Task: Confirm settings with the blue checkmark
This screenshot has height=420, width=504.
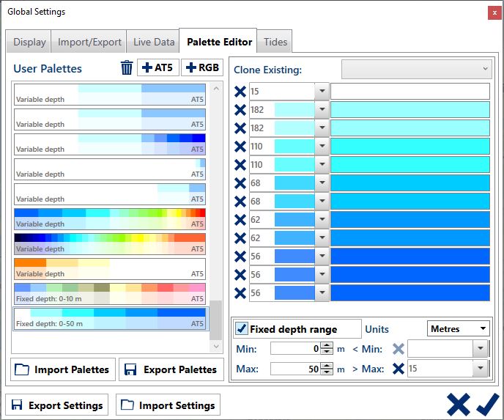Action: (487, 404)
